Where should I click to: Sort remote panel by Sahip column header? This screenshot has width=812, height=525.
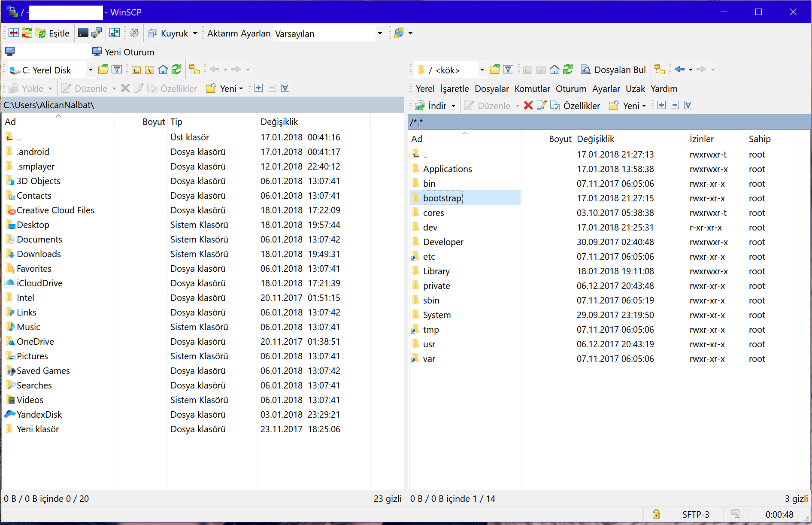point(769,139)
